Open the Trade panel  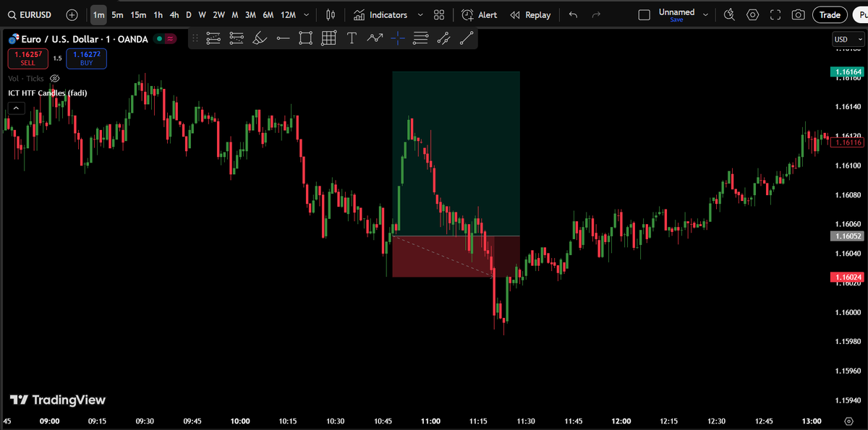[829, 14]
